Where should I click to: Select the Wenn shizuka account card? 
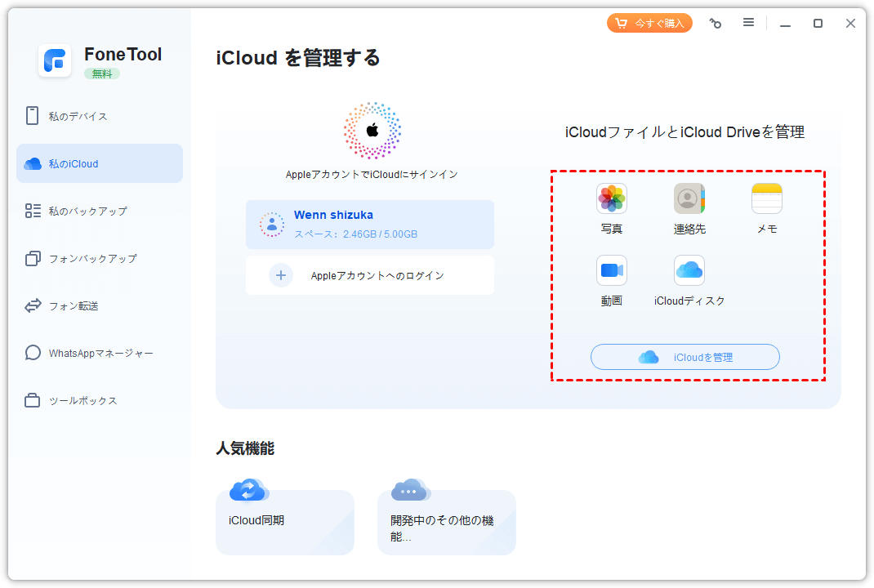pos(369,225)
